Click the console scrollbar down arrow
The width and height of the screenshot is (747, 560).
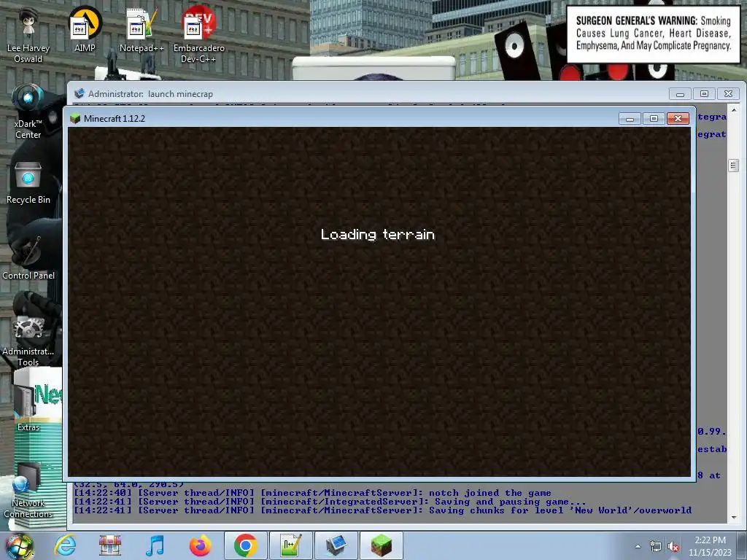[734, 517]
